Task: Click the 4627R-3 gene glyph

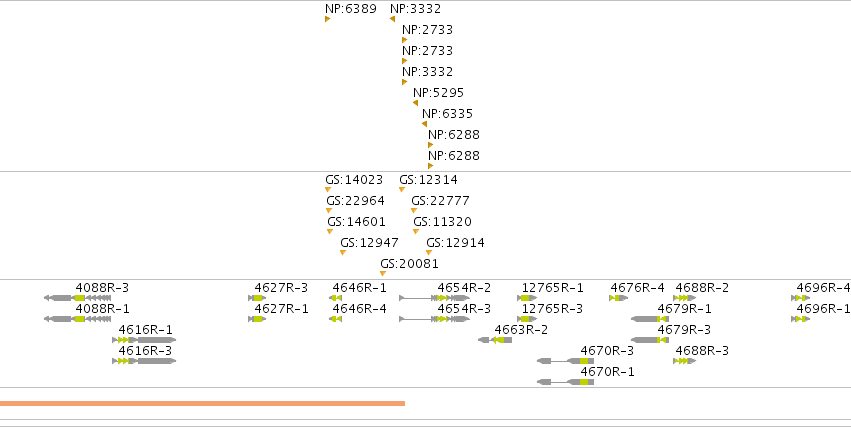Action: click(x=257, y=298)
